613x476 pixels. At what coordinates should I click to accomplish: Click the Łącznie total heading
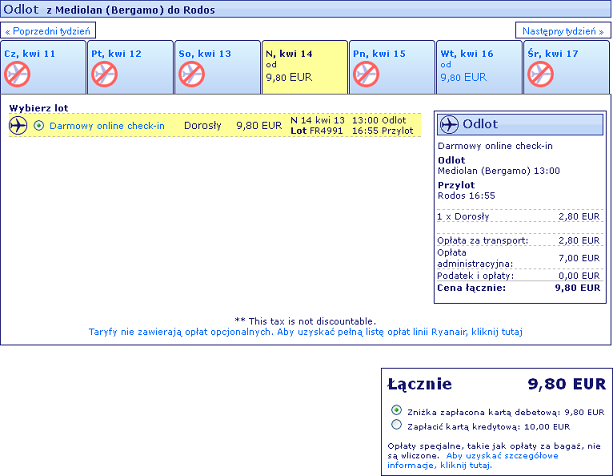coord(419,384)
